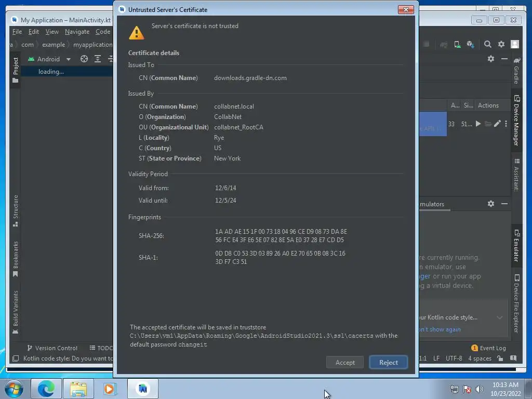Open the Navigate menu
Viewport: 532px width, 399px height.
(77, 32)
